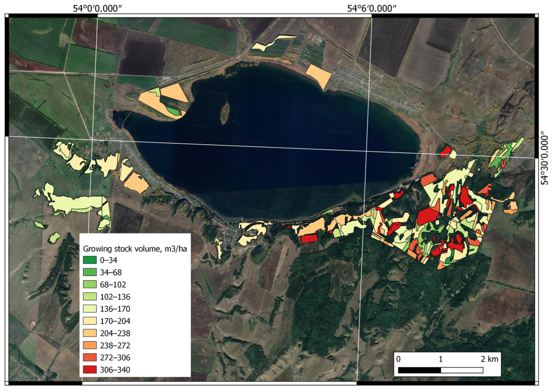
Task: Click the 68–102 legend color swatch
Action: click(90, 284)
